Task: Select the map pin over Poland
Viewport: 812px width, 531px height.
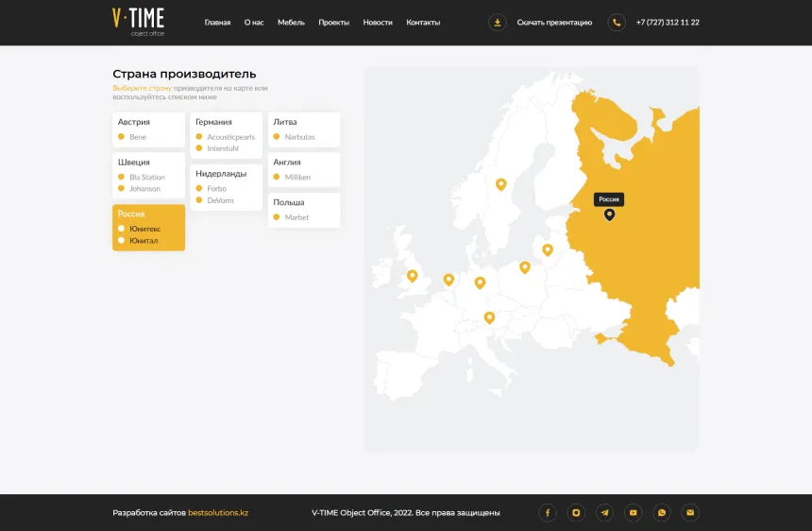Action: [x=525, y=266]
